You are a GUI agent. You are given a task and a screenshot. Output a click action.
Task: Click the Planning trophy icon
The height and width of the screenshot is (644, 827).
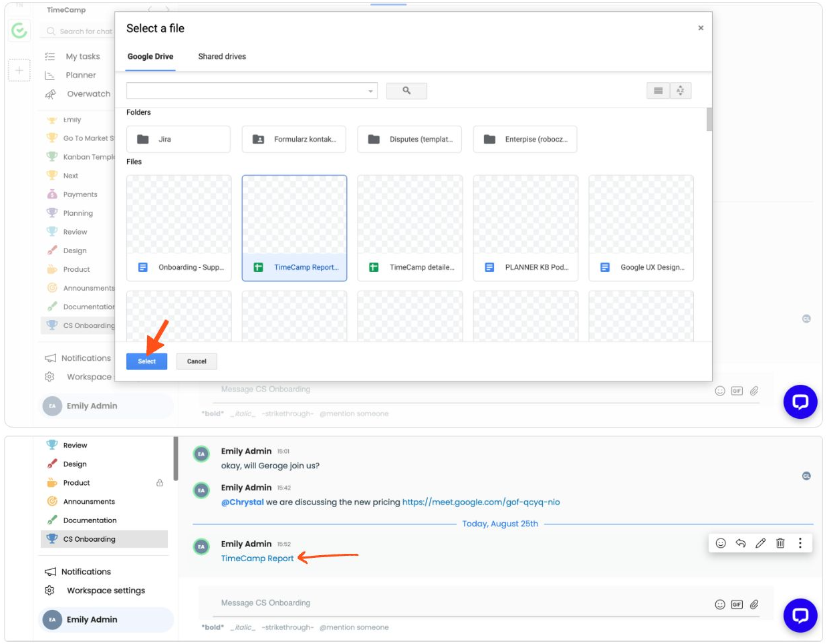click(51, 212)
